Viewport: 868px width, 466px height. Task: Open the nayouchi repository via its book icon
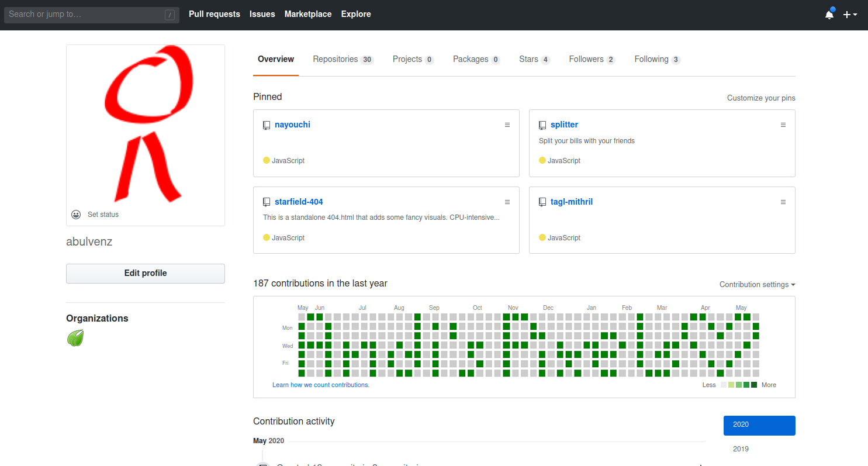coord(267,125)
